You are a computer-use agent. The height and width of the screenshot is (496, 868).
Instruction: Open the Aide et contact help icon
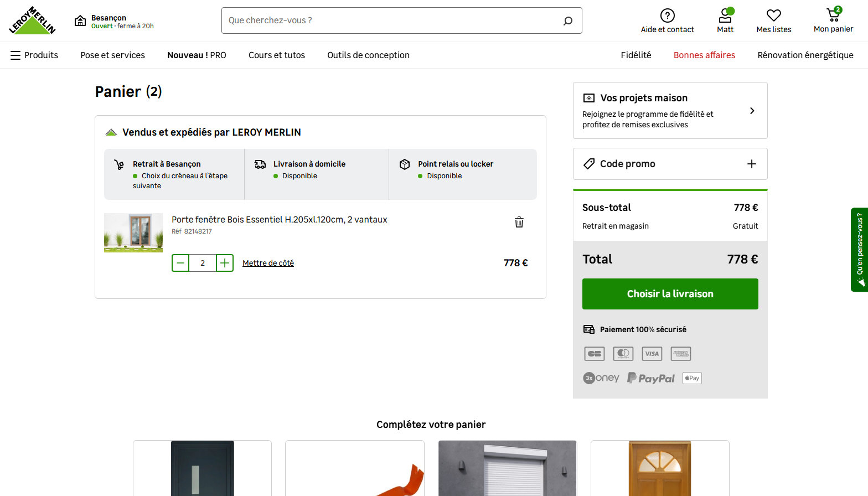tap(667, 16)
